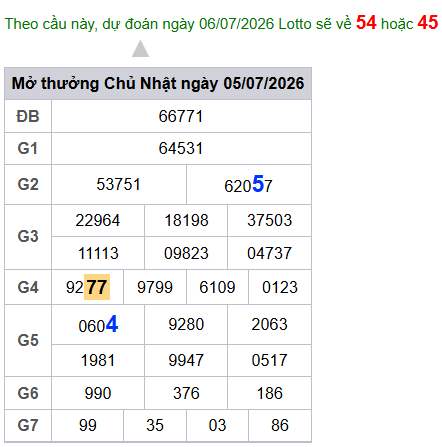This screenshot has width=442, height=447.
Task: Select the G7 number 86
Action: 280,425
